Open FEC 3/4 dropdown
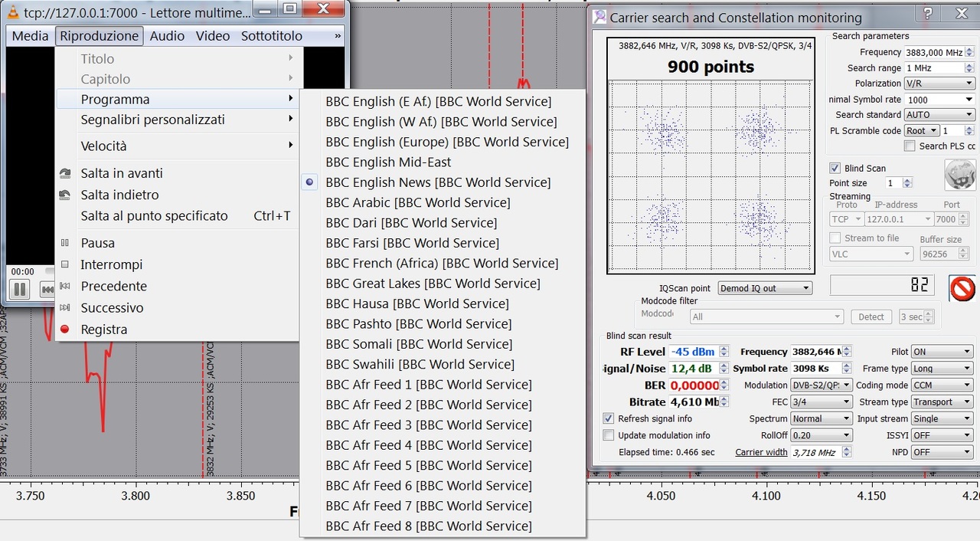This screenshot has width=980, height=541. [822, 402]
